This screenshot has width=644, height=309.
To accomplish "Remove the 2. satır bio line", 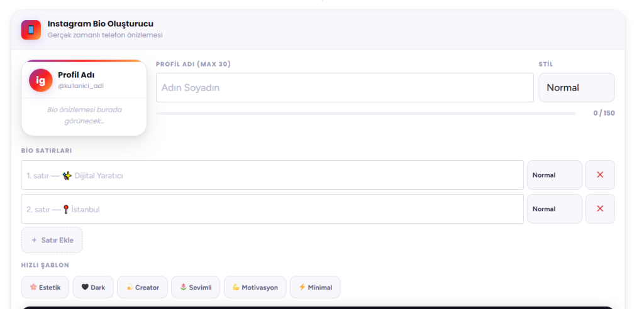I will coord(600,209).
